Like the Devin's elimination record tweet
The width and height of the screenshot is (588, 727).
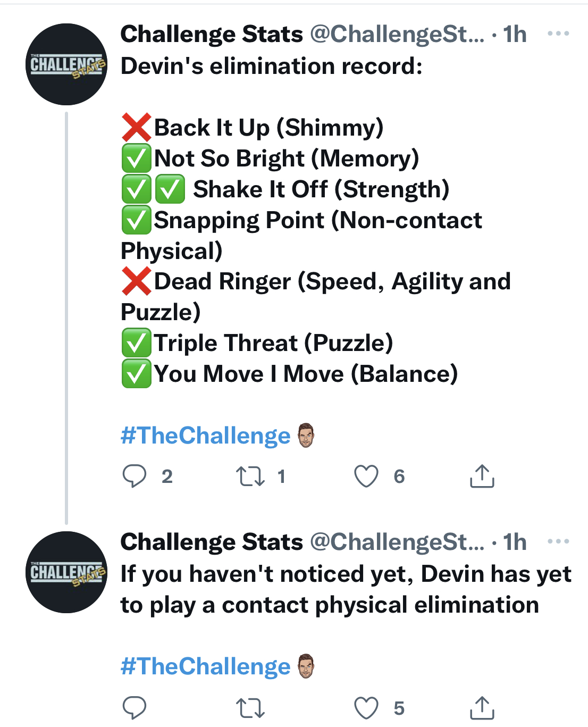pos(366,476)
